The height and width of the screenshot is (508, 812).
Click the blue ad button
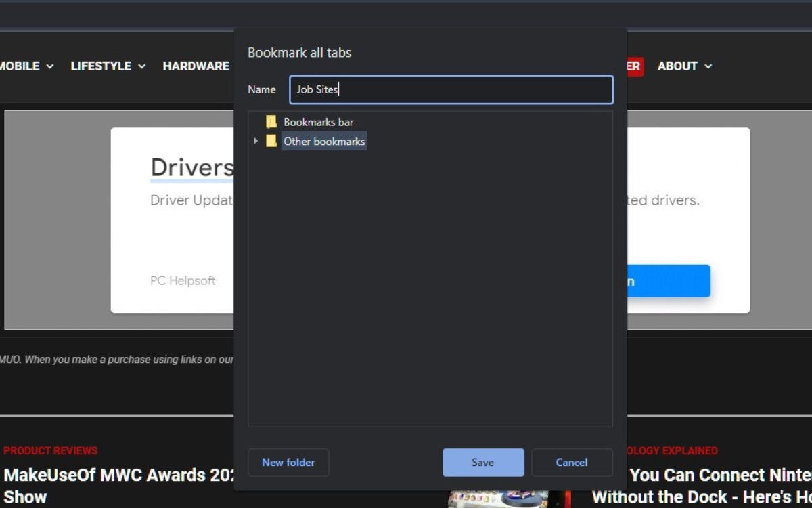click(668, 281)
